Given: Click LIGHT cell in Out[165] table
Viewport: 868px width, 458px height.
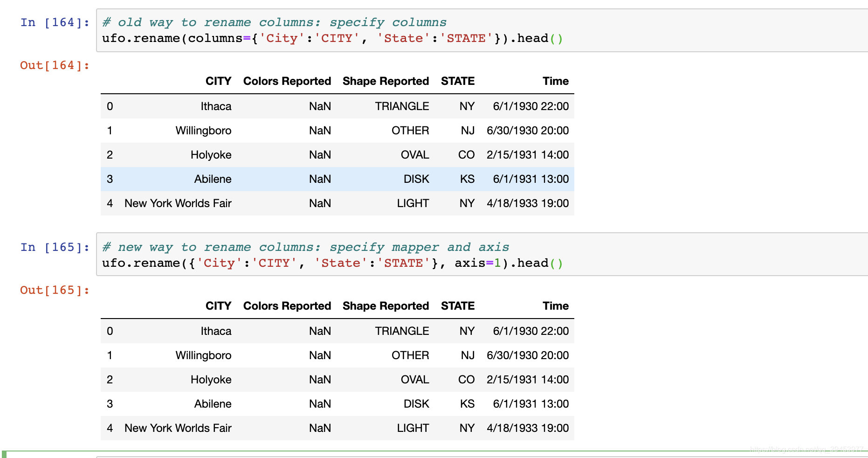Looking at the screenshot, I should tap(413, 428).
